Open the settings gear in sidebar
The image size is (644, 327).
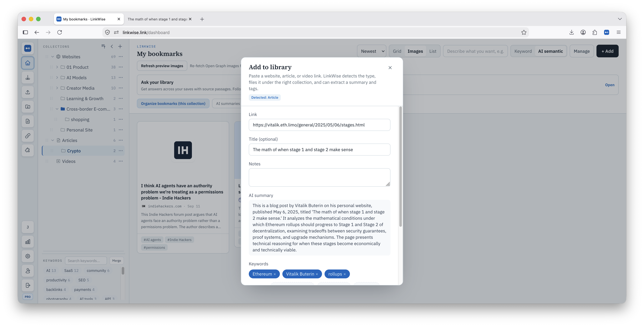click(28, 256)
